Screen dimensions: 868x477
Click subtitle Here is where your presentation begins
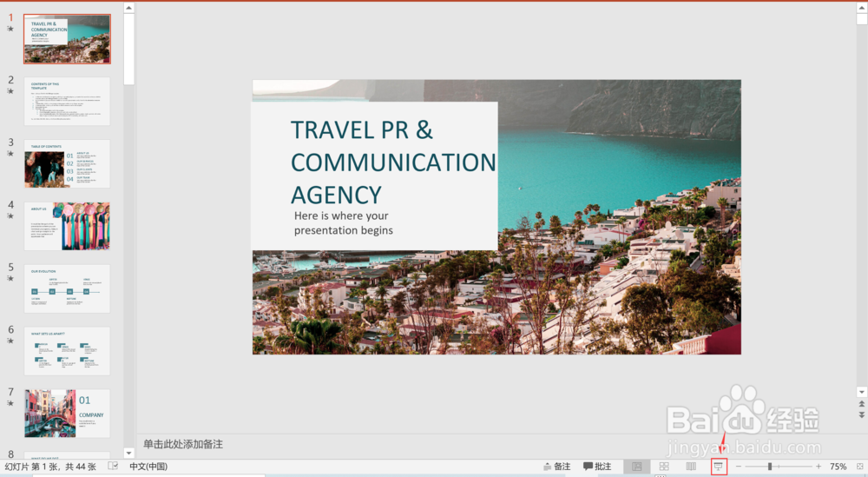(343, 222)
